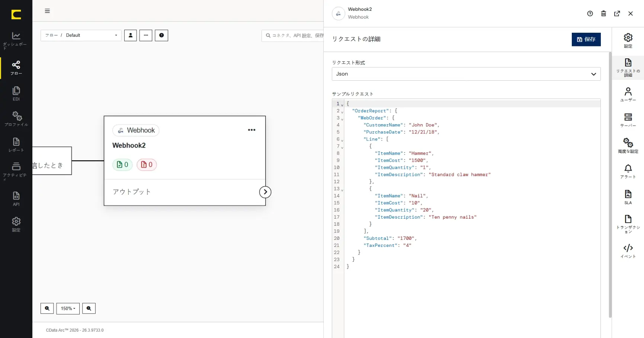Open the Webhook2 panel in a new window
Image resolution: width=644 pixels, height=338 pixels.
click(617, 13)
